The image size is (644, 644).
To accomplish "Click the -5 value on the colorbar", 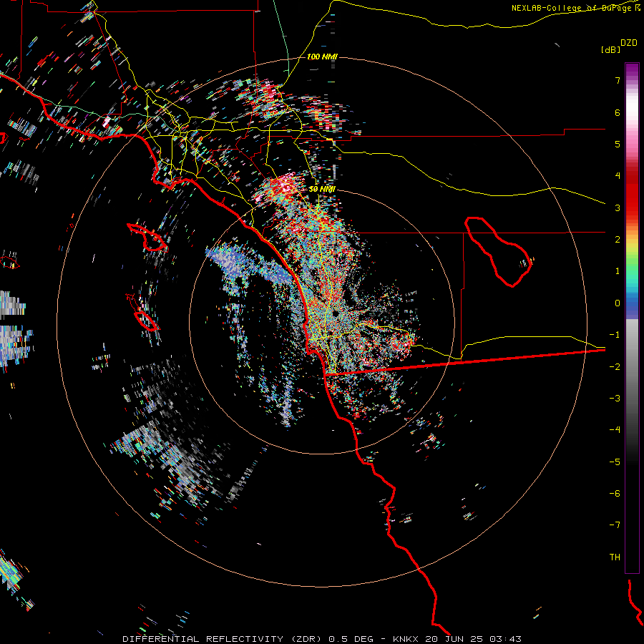I will pyautogui.click(x=615, y=462).
